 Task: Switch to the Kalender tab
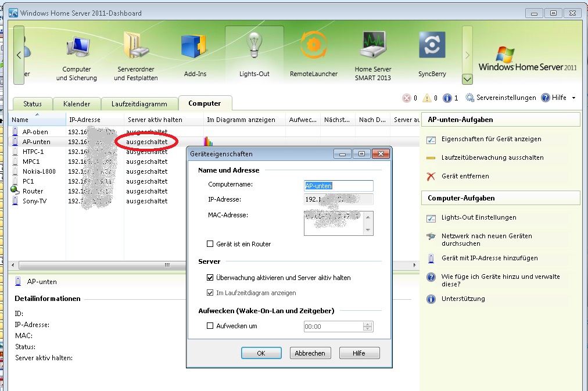pos(77,104)
